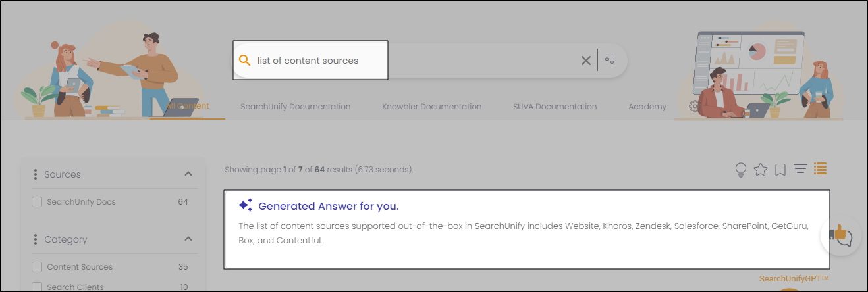
Task: Click the orange search magnifier icon
Action: pos(244,61)
